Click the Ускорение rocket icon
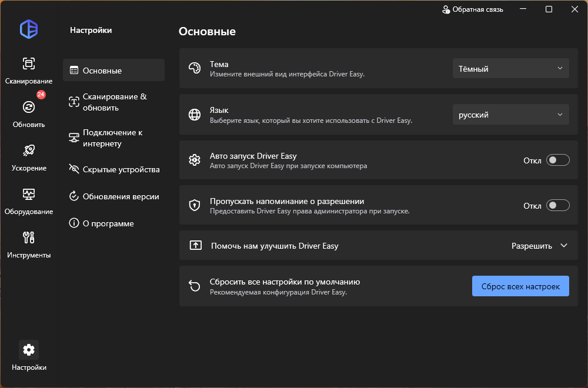Screen dimensions: 588x388 28,150
